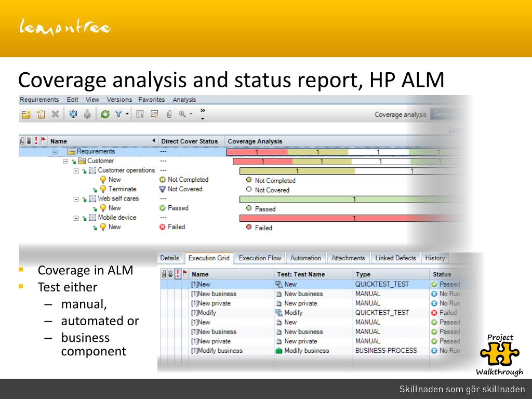Click the funnel Filter icon
The width and height of the screenshot is (532, 399).
click(118, 114)
